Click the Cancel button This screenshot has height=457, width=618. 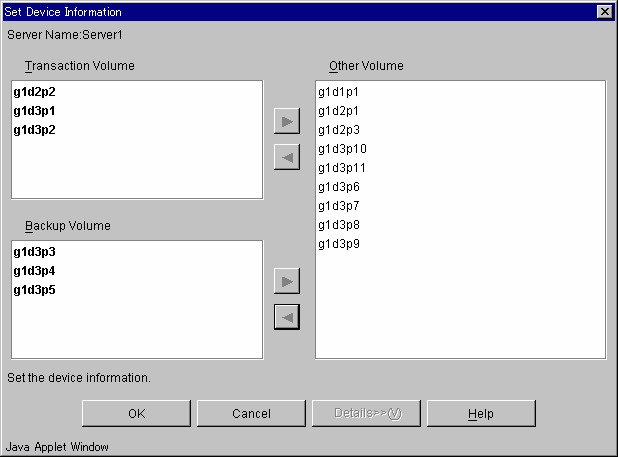[x=251, y=413]
